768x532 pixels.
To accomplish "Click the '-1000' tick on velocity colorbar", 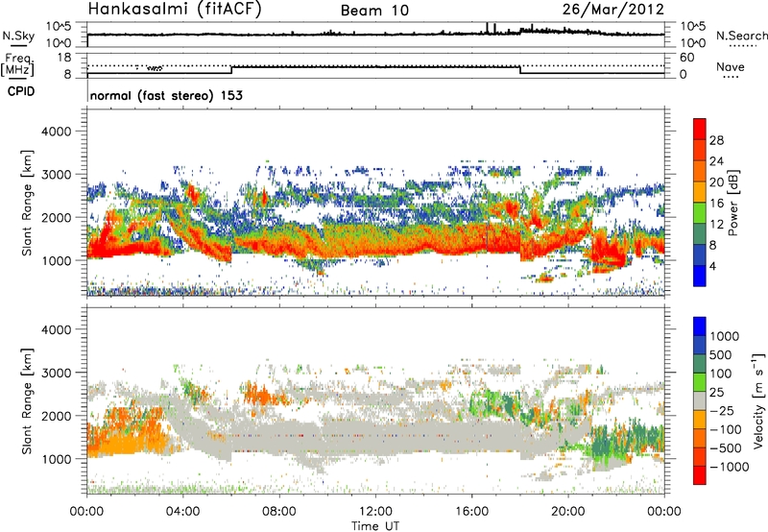I will 729,467.
